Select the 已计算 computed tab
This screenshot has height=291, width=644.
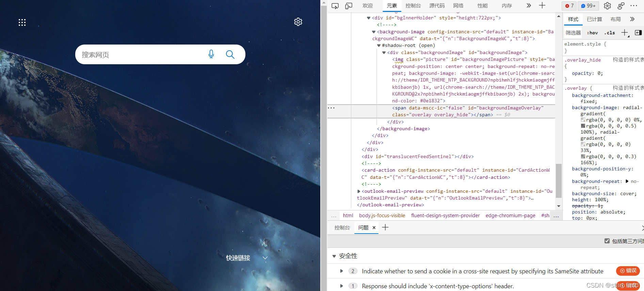click(594, 19)
